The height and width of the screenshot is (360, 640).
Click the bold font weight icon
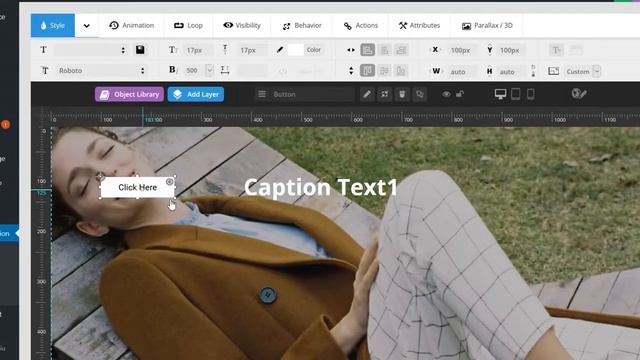(173, 70)
